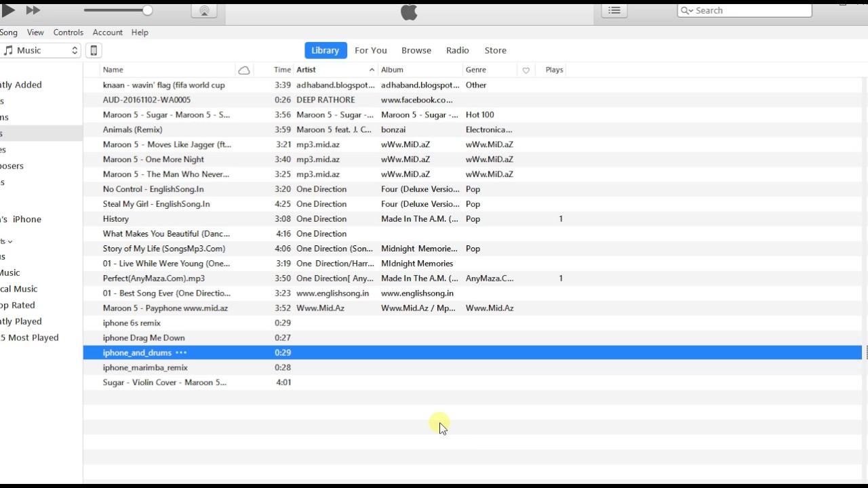Click the DEEP RATHORE artist cell
This screenshot has width=868, height=488.
(325, 100)
